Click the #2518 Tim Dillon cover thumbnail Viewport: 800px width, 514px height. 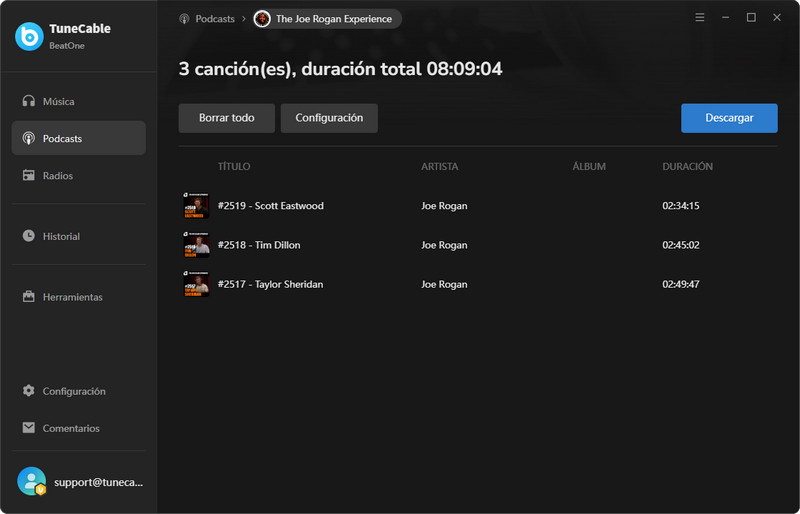(x=196, y=244)
